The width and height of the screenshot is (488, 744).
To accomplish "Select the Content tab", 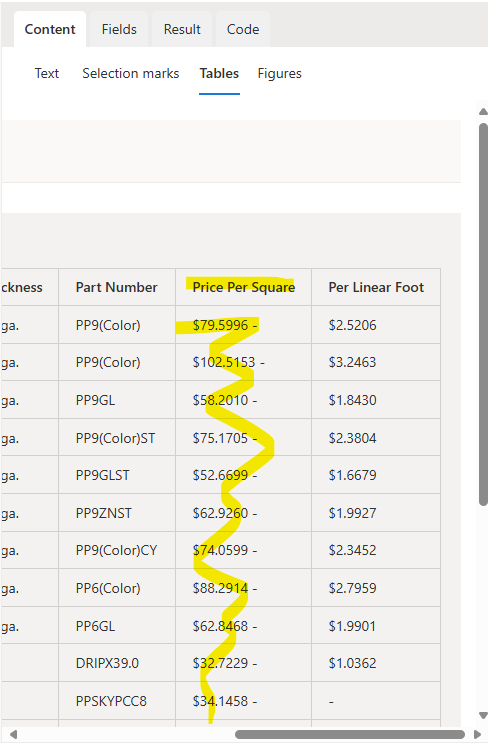I will (x=50, y=29).
